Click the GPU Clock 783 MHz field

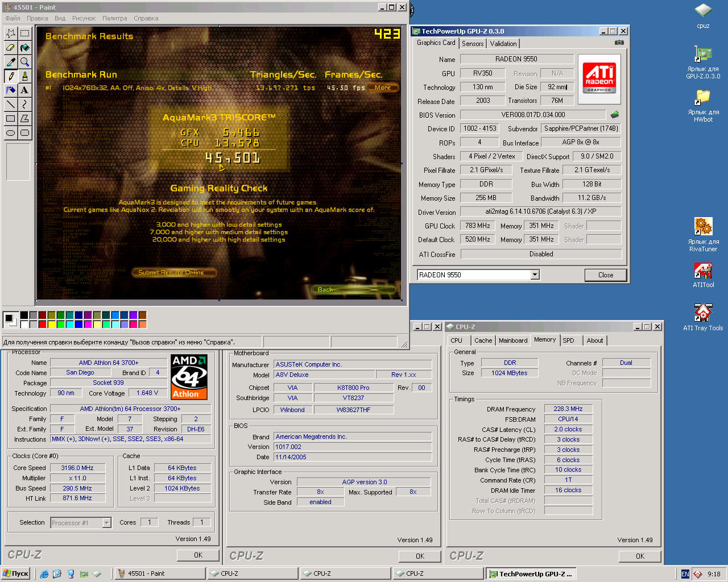coord(478,226)
